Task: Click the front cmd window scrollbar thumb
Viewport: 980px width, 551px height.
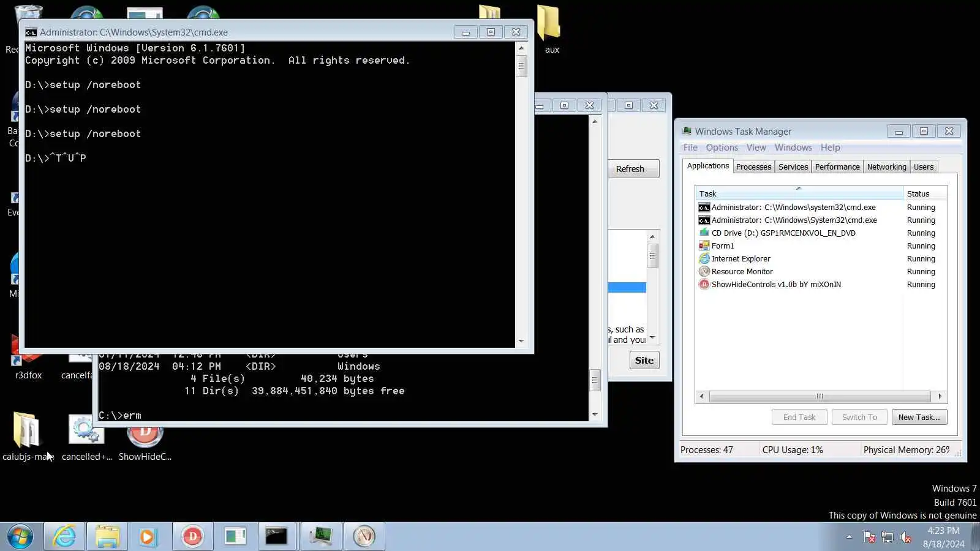Action: click(x=521, y=66)
